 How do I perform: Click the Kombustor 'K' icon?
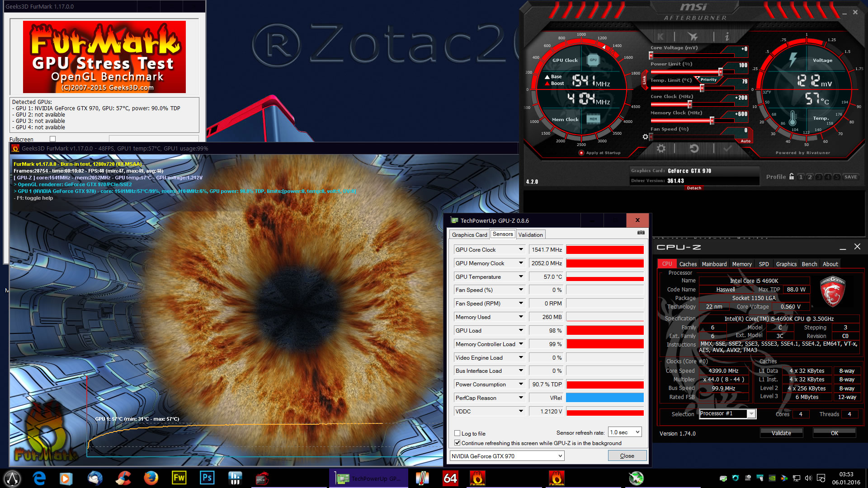click(660, 37)
